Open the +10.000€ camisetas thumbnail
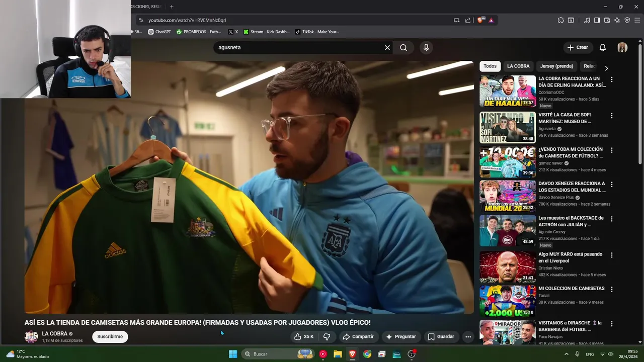The image size is (644, 362). pos(508,162)
